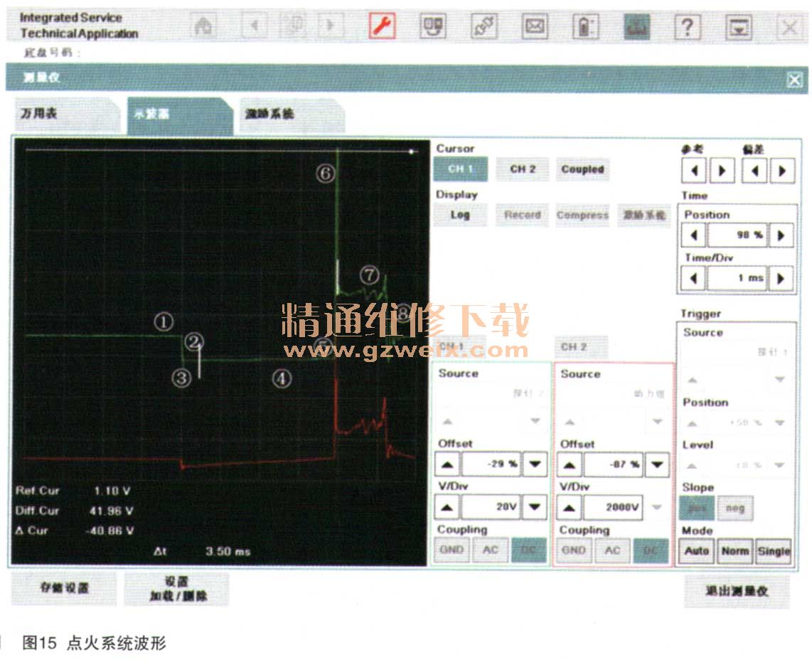
Task: Expand CH 1 Source down arrow
Action: pyautogui.click(x=535, y=420)
